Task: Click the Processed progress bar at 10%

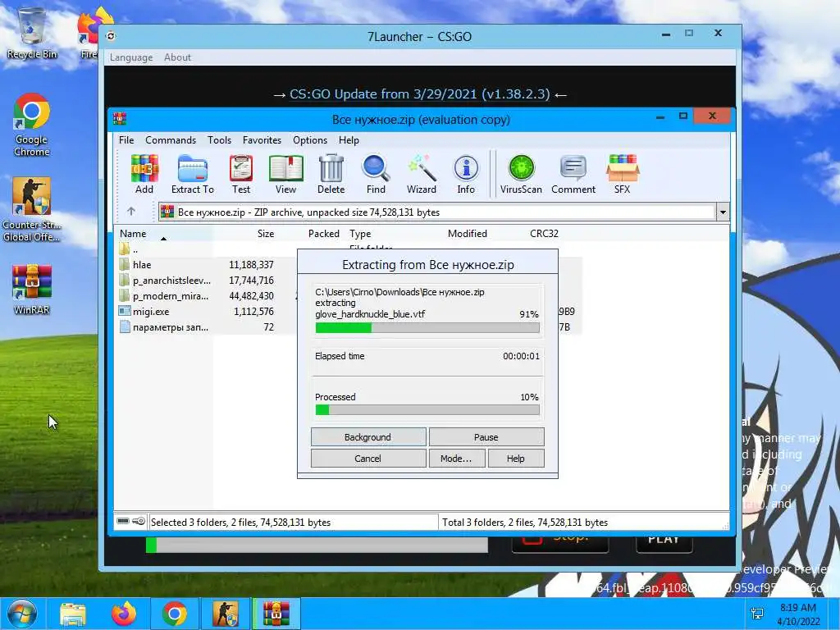Action: click(427, 410)
